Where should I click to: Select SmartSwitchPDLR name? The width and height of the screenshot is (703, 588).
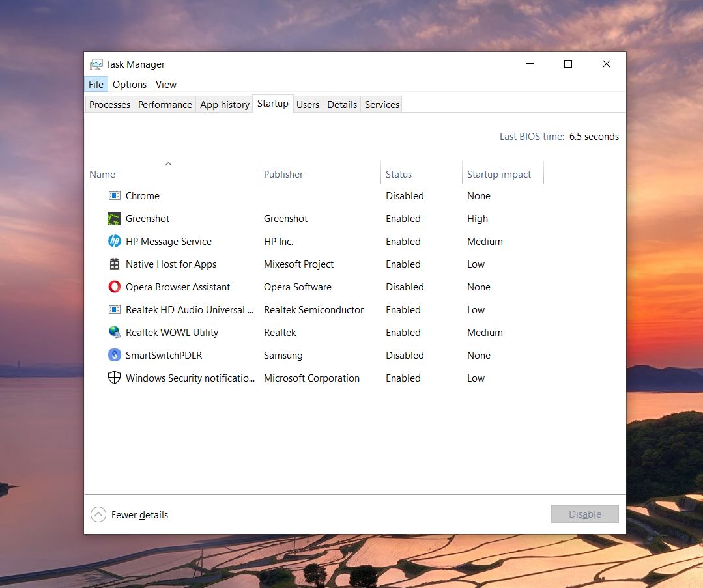164,356
